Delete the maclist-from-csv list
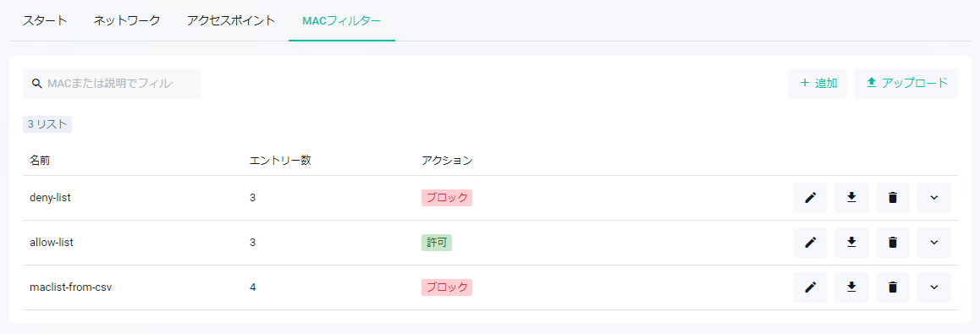The image size is (980, 334). (x=893, y=287)
